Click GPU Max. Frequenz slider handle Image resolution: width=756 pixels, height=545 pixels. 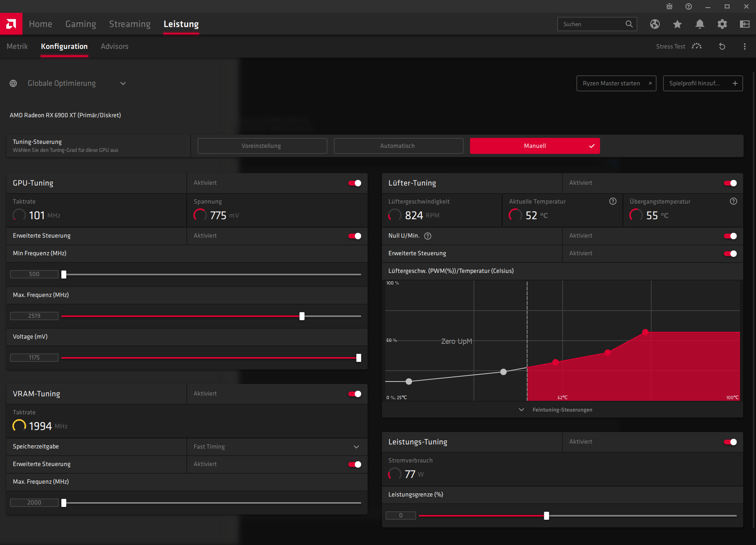[302, 316]
